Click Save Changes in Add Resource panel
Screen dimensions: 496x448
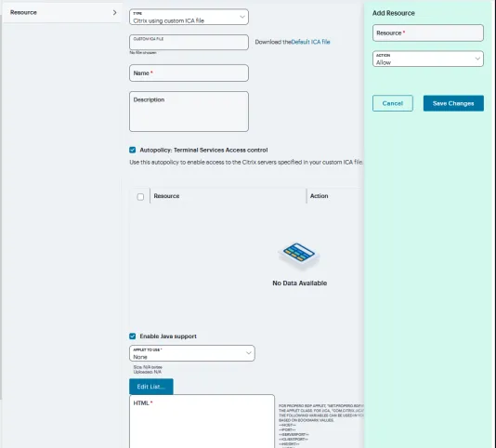coord(453,103)
